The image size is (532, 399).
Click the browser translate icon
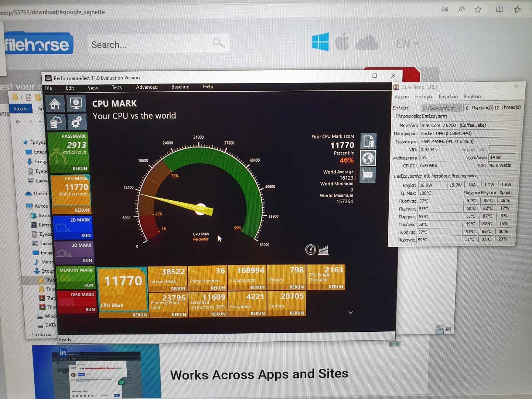coord(445,10)
